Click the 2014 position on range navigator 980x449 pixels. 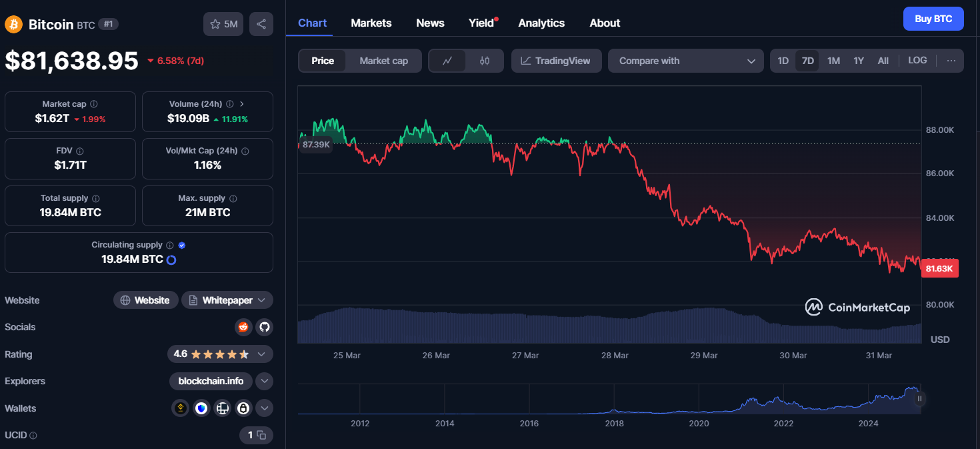[x=445, y=423]
